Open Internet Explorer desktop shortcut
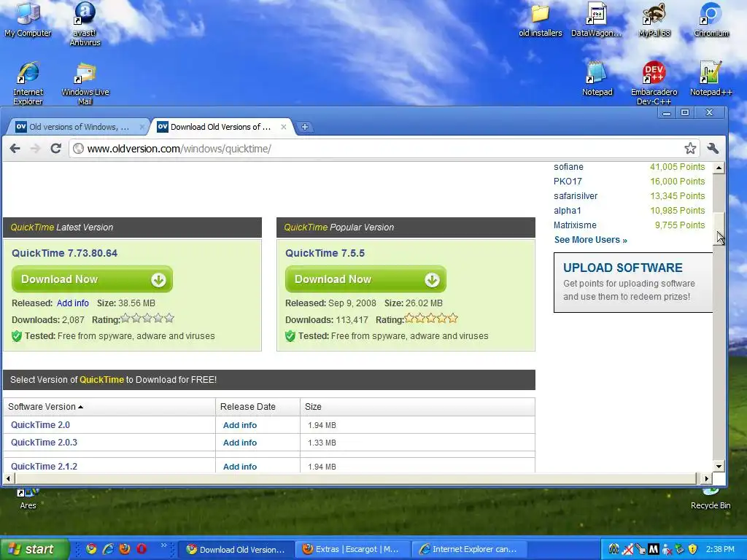The image size is (747, 560). point(28,83)
